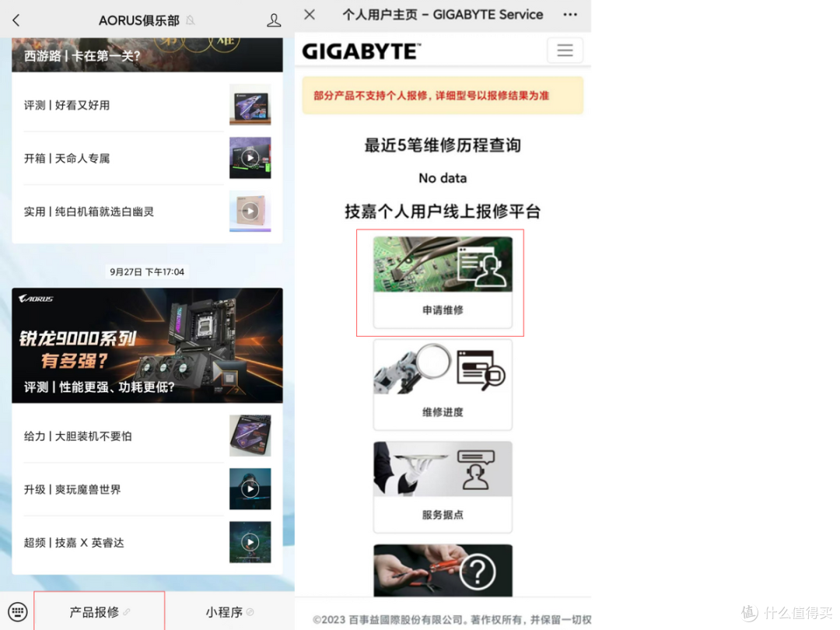This screenshot has height=630, width=840.
Task: Click the 技嘉个人用户线上报修平台 heading
Action: [x=443, y=212]
